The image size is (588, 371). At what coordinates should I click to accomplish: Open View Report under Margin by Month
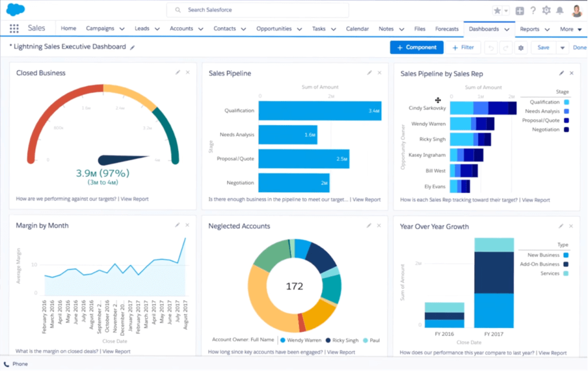click(x=116, y=351)
